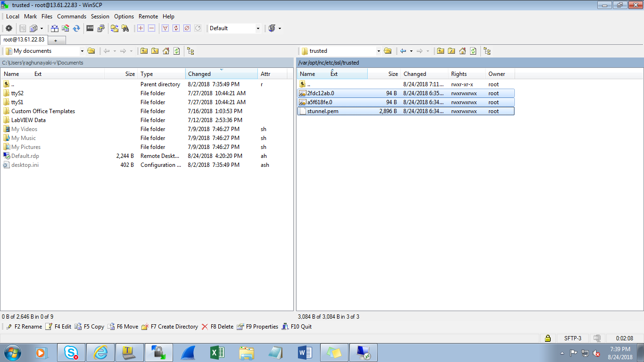The image size is (644, 362).
Task: Go to remote home directory
Action: [462, 51]
